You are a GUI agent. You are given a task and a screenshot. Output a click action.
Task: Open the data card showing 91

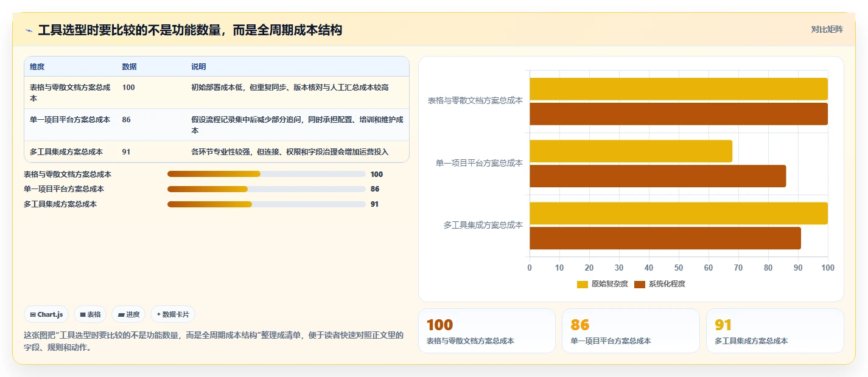(775, 331)
